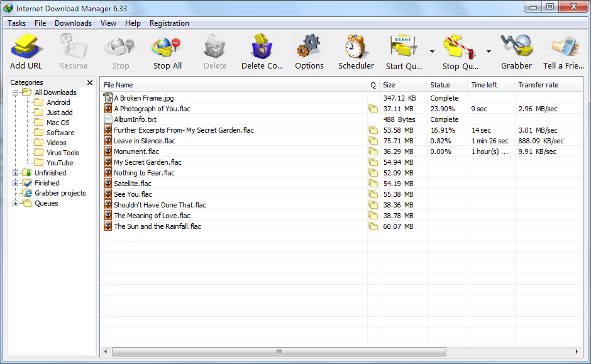
Task: Click the Queues folder icon
Action: 27,202
